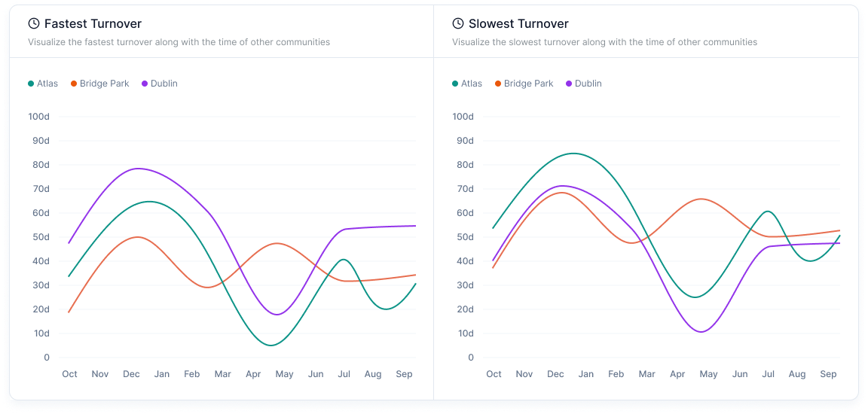Click the Slowest Turnover description subtitle text
This screenshot has height=414, width=868.
click(x=604, y=42)
